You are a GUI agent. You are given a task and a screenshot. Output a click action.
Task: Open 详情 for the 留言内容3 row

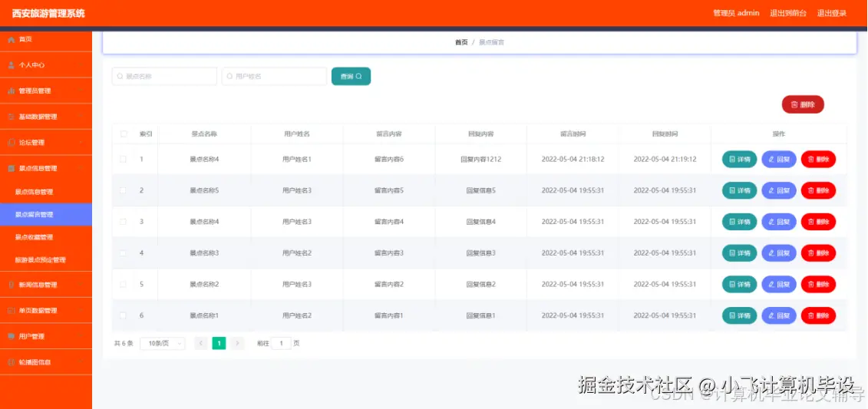[740, 253]
